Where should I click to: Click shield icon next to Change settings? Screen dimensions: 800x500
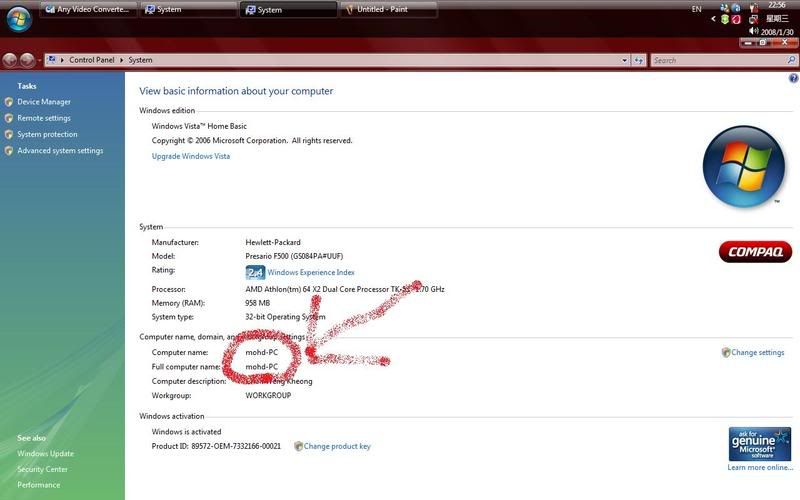click(726, 353)
